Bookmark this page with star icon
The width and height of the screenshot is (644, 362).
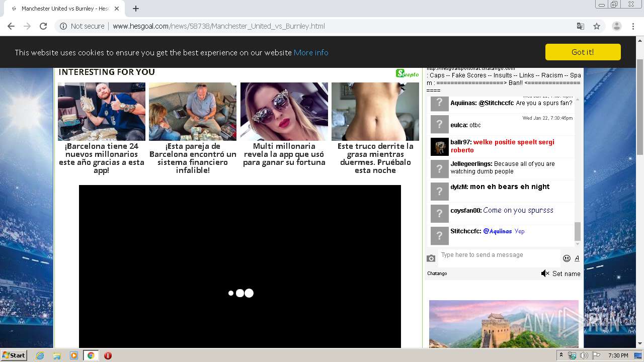coord(597,26)
